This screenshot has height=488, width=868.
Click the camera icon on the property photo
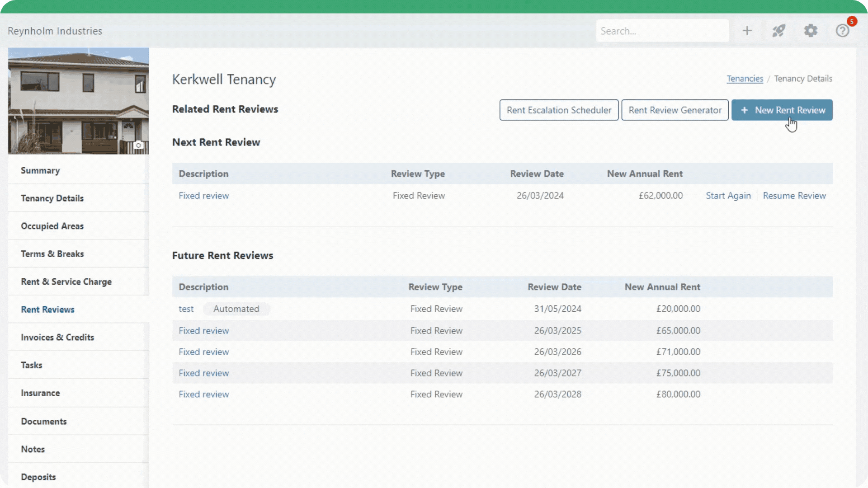coord(139,145)
